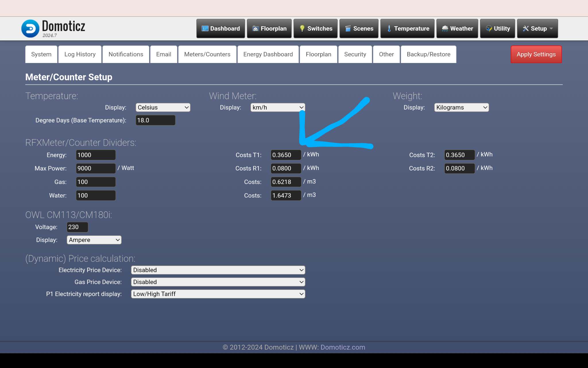
Task: Click the Switches lightbulb icon
Action: 302,28
